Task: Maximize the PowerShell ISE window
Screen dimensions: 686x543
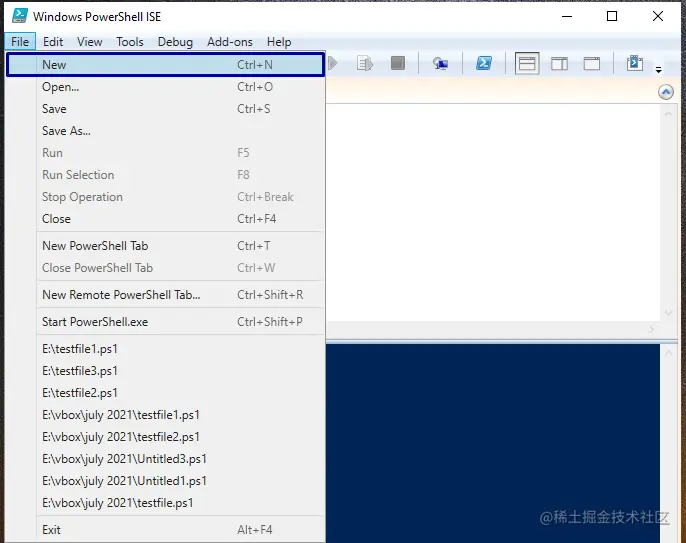Action: (x=612, y=16)
